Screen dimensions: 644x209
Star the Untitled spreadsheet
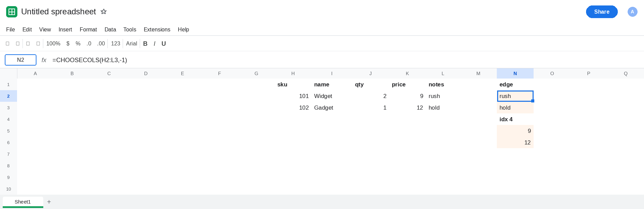coord(104,12)
